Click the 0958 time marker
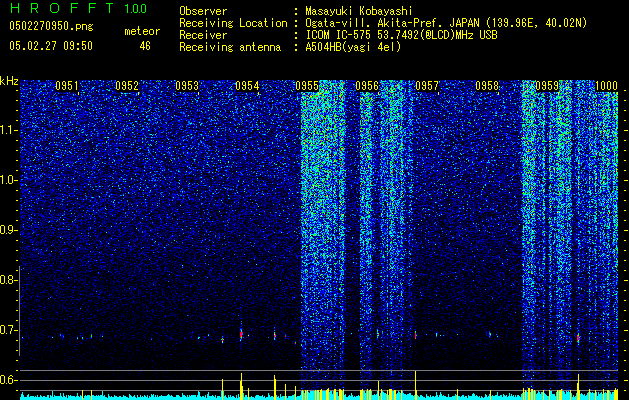Viewport: 629px width, 400px height. pos(487,86)
